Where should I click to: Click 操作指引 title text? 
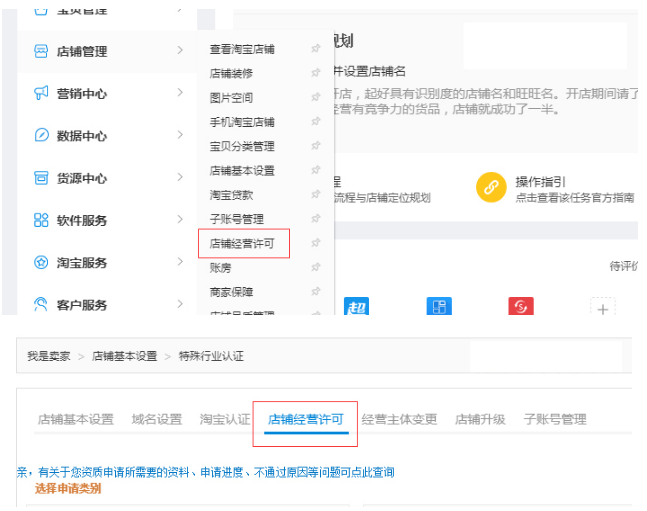click(x=540, y=182)
